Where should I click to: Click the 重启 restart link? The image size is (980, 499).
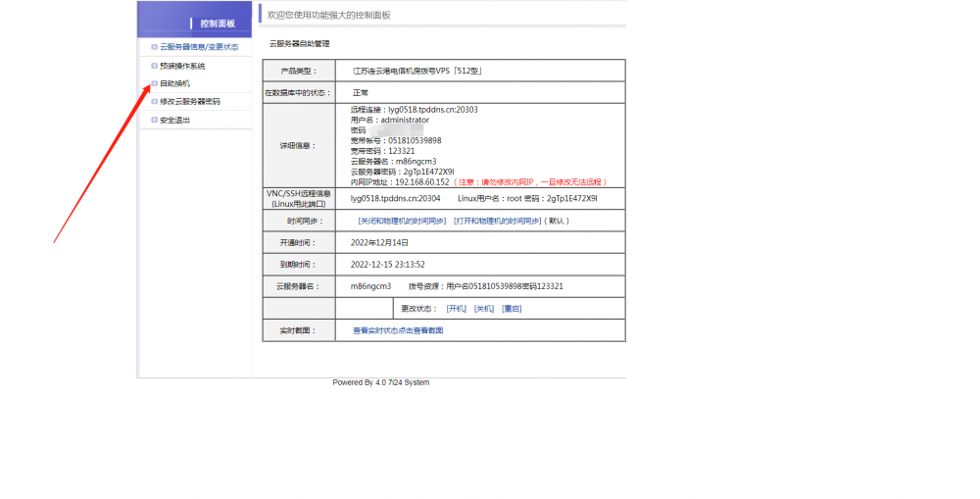coord(512,308)
